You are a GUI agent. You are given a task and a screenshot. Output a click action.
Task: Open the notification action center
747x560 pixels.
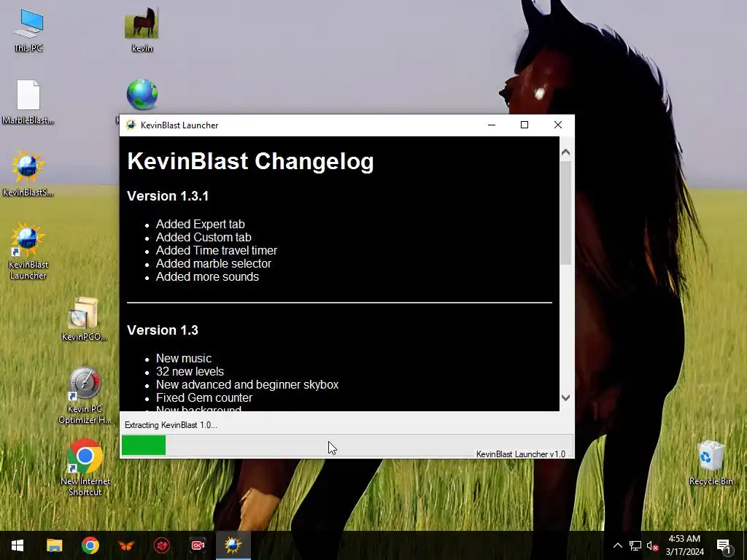point(724,546)
